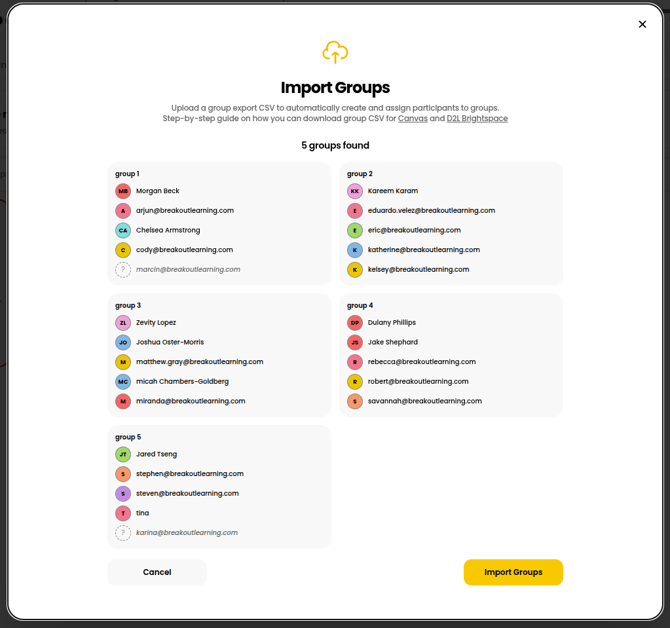Click the cloud upload icon

[335, 52]
